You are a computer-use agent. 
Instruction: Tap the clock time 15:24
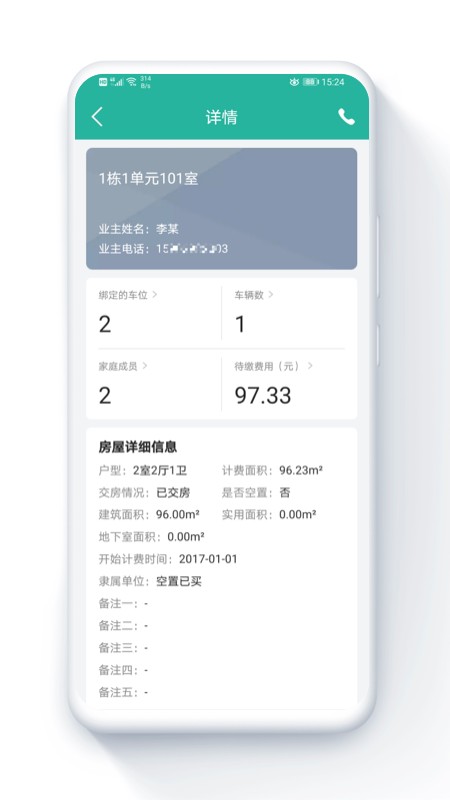pyautogui.click(x=333, y=82)
